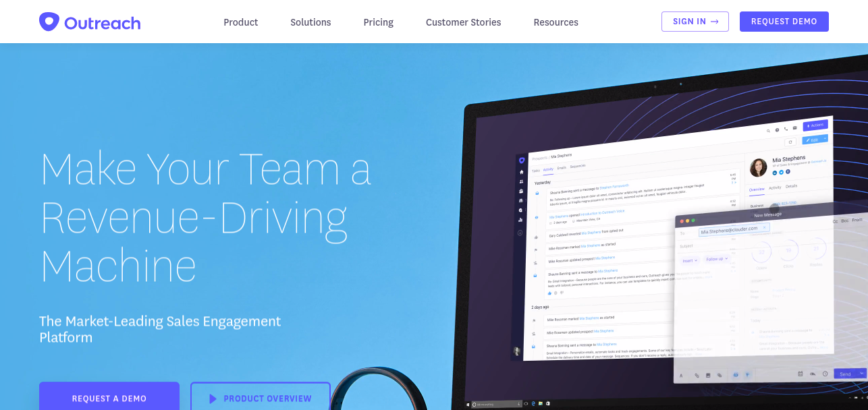Open the Product menu
The height and width of the screenshot is (410, 868).
pyautogui.click(x=241, y=22)
